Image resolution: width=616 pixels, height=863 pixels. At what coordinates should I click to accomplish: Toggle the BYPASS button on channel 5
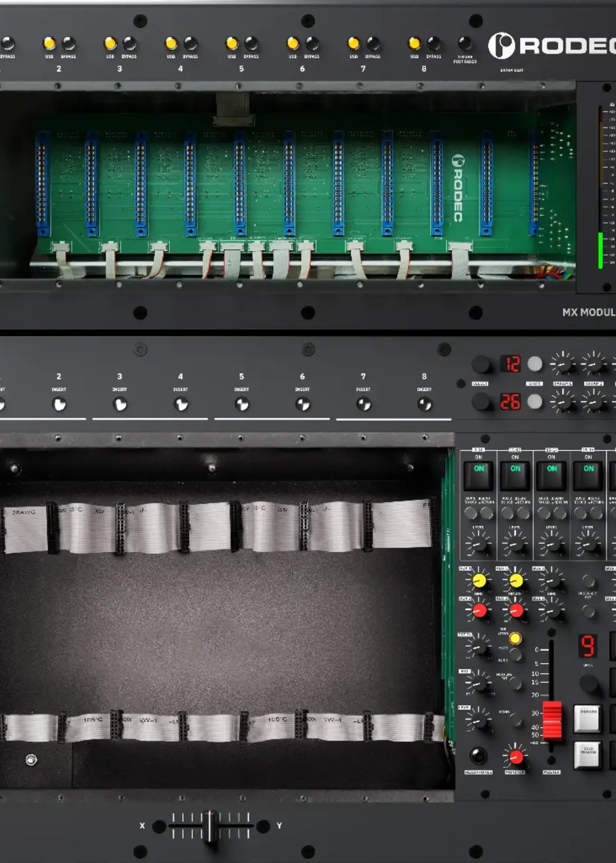click(x=251, y=43)
